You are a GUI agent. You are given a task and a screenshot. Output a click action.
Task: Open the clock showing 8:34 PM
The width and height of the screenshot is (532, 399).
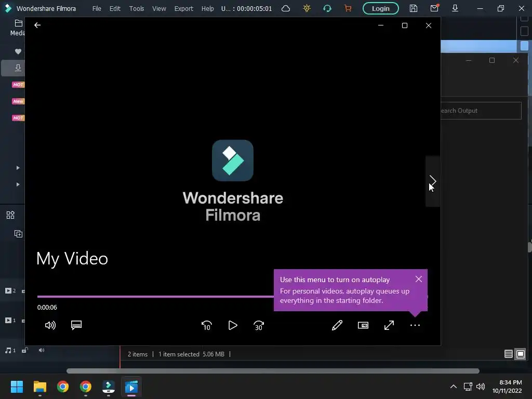[507, 387]
